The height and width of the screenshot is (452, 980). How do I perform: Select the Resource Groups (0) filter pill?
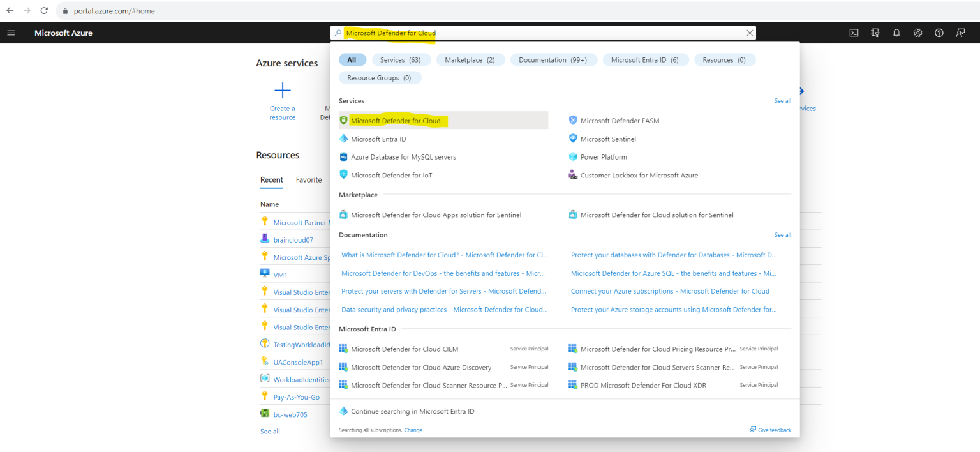(380, 77)
